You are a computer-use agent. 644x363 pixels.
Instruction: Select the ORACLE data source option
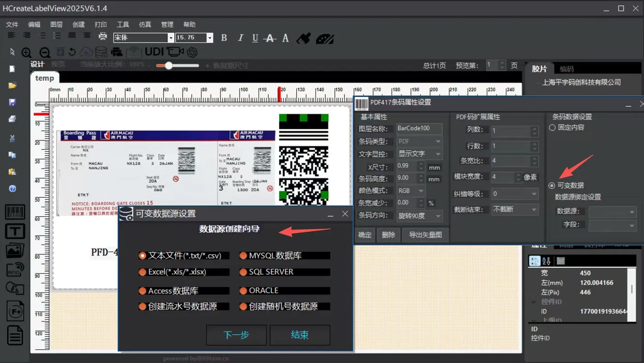click(x=285, y=291)
